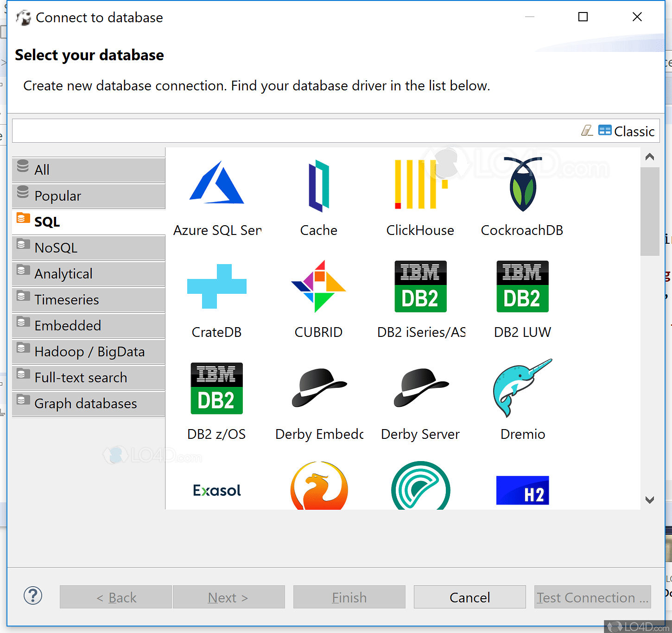Click the scroll down arrow of driver list
This screenshot has height=633, width=672.
tap(650, 500)
